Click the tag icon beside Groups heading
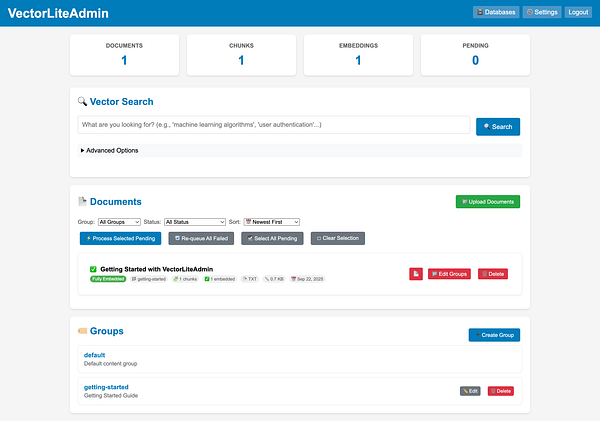600x421 pixels. pyautogui.click(x=82, y=331)
